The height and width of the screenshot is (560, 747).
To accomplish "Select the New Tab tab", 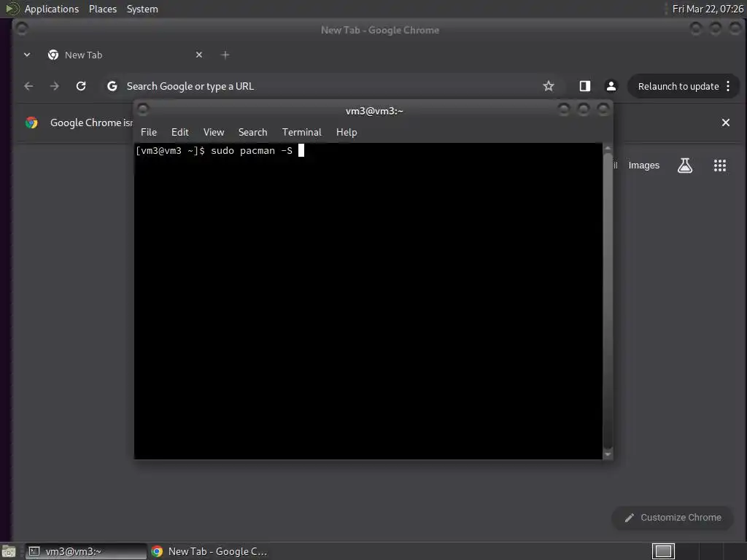I will tap(125, 55).
